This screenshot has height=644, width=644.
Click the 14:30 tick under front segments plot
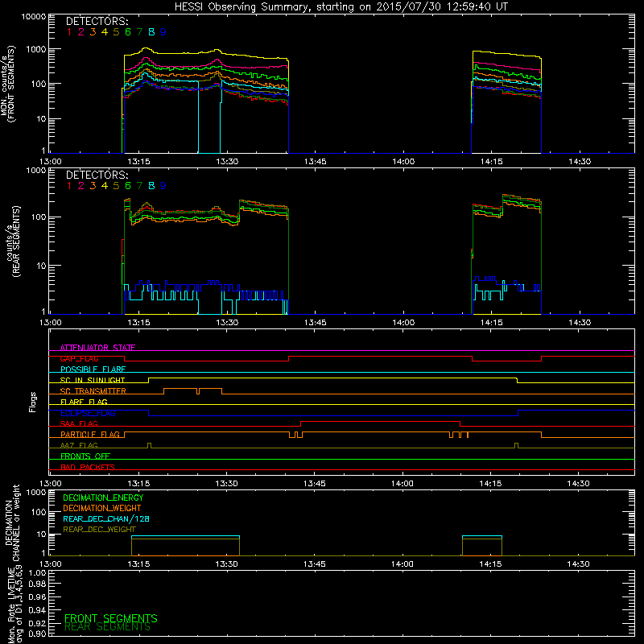pyautogui.click(x=580, y=162)
